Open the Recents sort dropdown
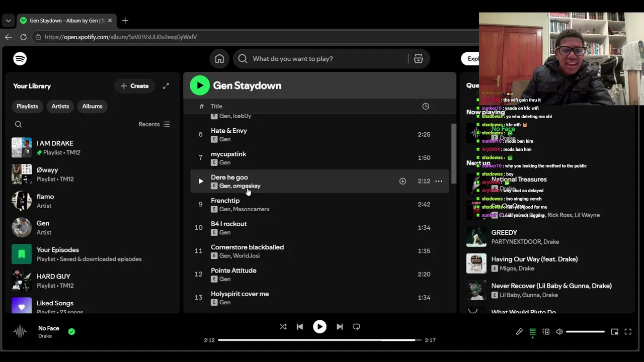Screen dimensions: 644x362 154,124
